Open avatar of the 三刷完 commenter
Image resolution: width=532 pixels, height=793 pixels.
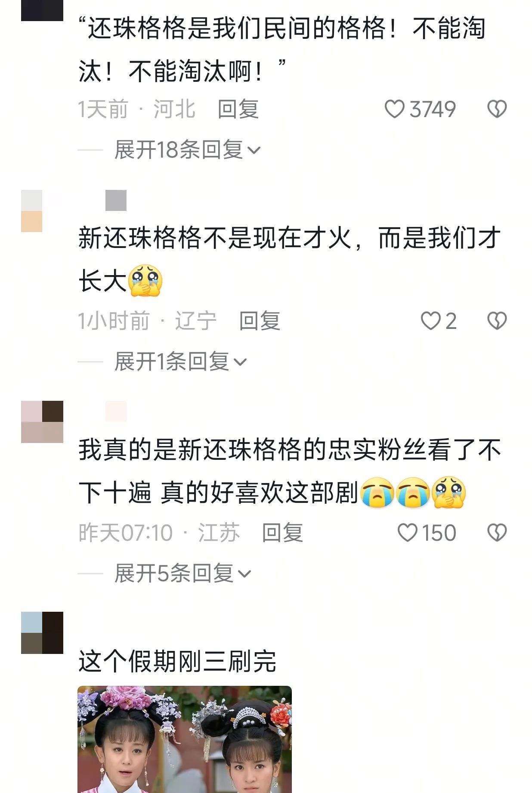coord(42,633)
